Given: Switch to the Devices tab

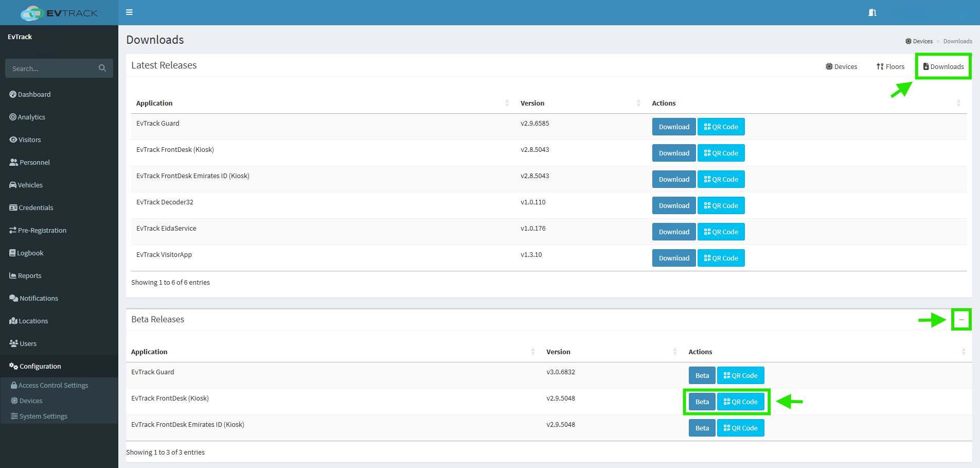Looking at the screenshot, I should [842, 66].
